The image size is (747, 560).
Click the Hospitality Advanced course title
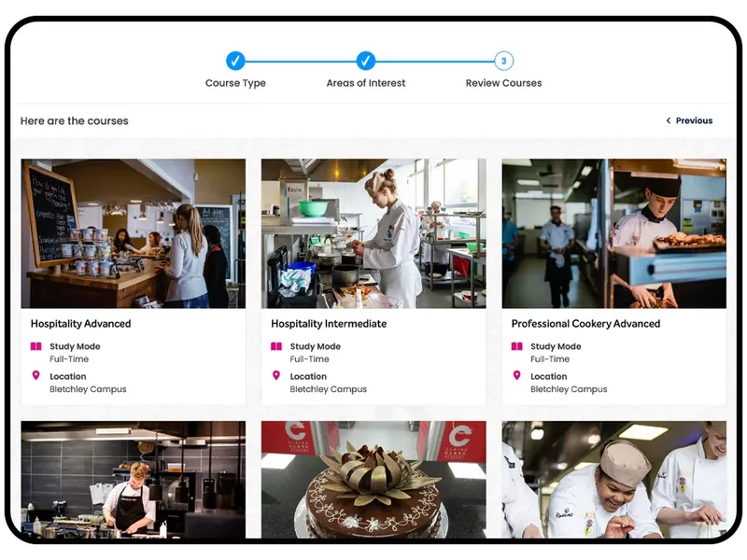click(x=80, y=324)
